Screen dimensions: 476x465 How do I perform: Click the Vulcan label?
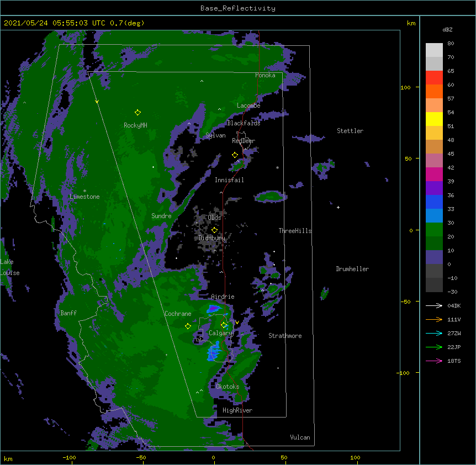pos(300,437)
